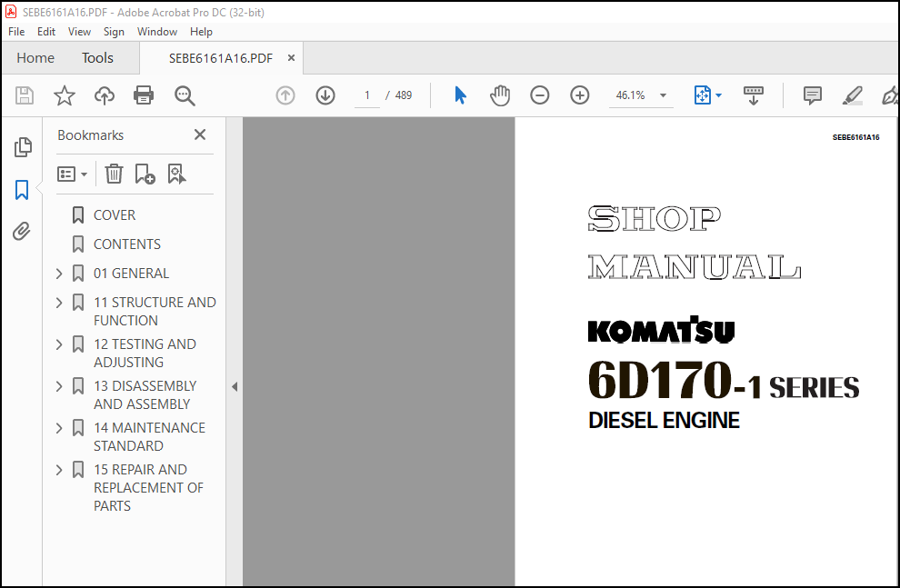Close the SEBE6161A16.PDF tab

291,58
